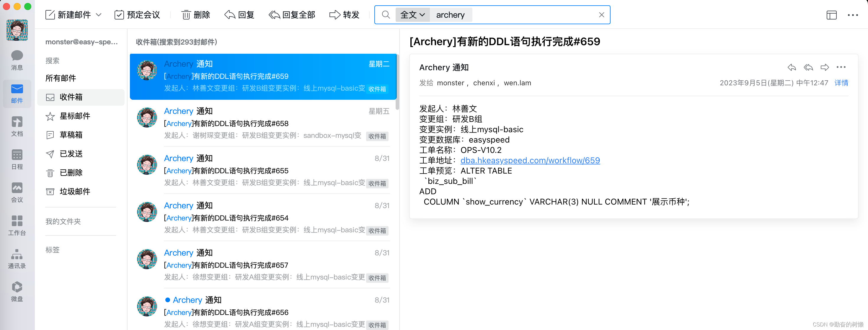Open workflow link dba.hkeasyspeed.com/workflow/659
The image size is (868, 330).
pyautogui.click(x=530, y=160)
